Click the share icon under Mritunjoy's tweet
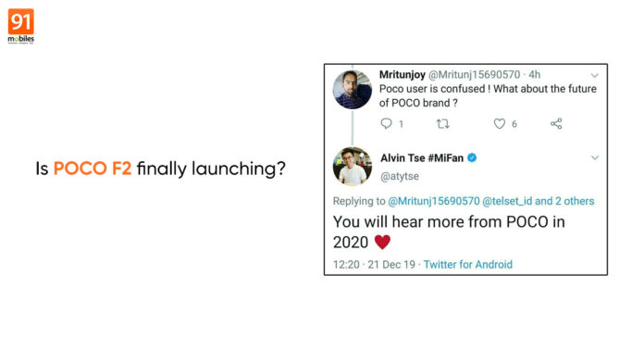The image size is (644, 338). pyautogui.click(x=556, y=123)
